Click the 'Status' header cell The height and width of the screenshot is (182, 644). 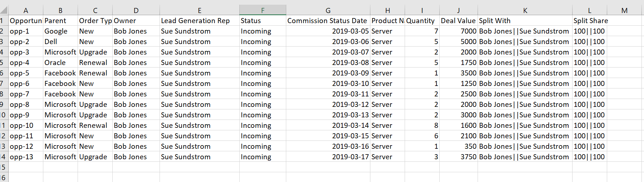point(263,21)
